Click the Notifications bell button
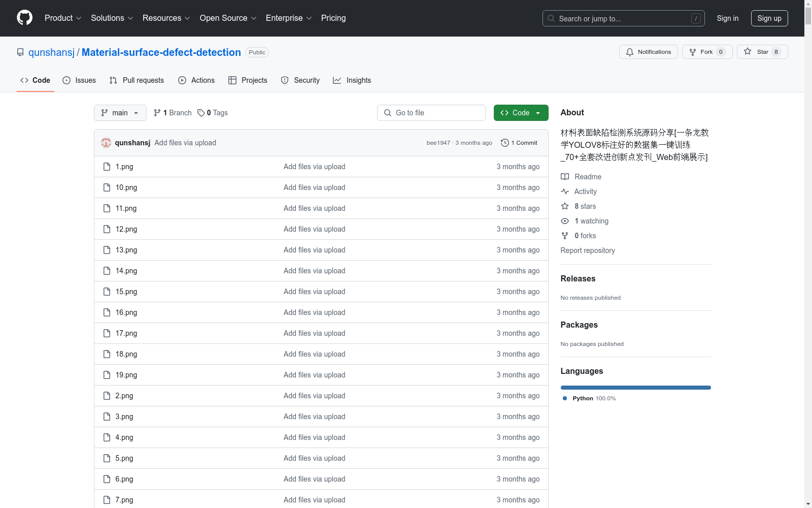This screenshot has height=508, width=812. point(648,52)
